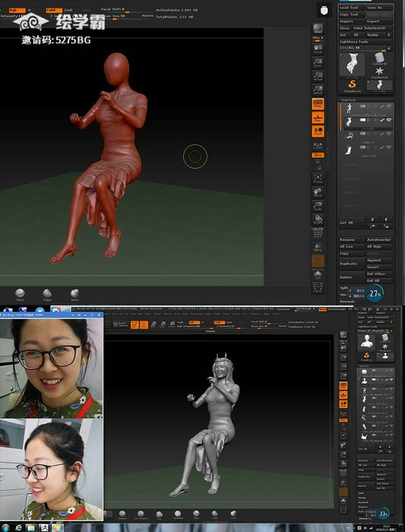Select the Cylinder3D tool in upper Tool panel
Image resolution: width=405 pixels, height=532 pixels.
(379, 59)
